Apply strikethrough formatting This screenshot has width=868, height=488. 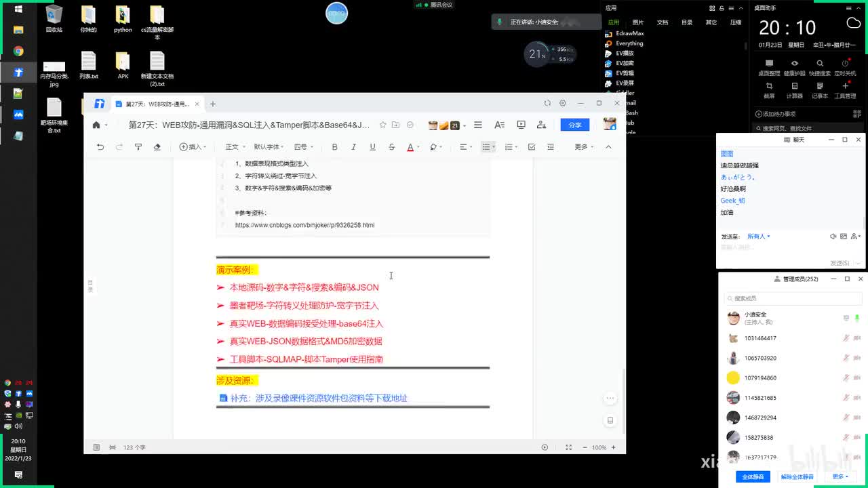pos(391,146)
